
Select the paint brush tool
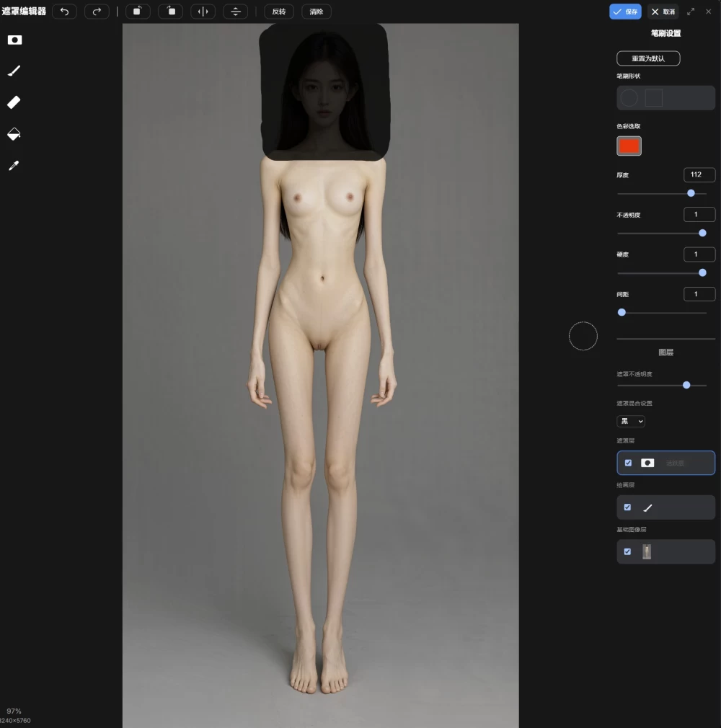click(14, 71)
